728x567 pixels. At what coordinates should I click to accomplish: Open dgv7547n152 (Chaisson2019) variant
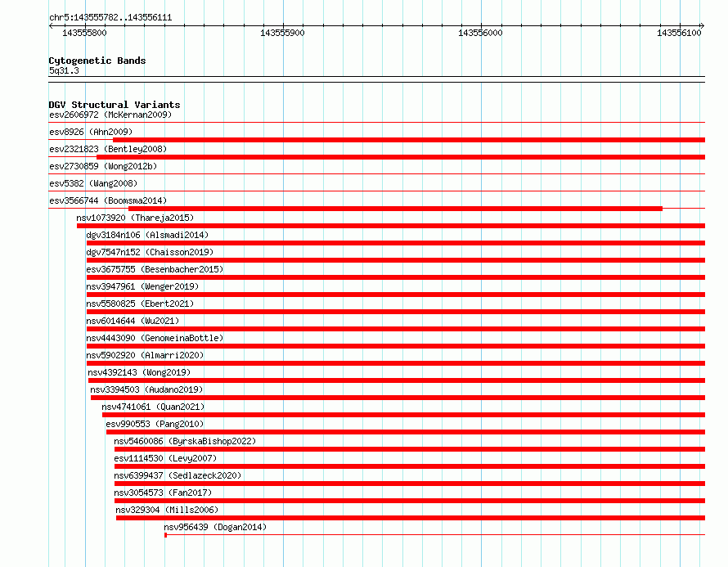click(150, 252)
